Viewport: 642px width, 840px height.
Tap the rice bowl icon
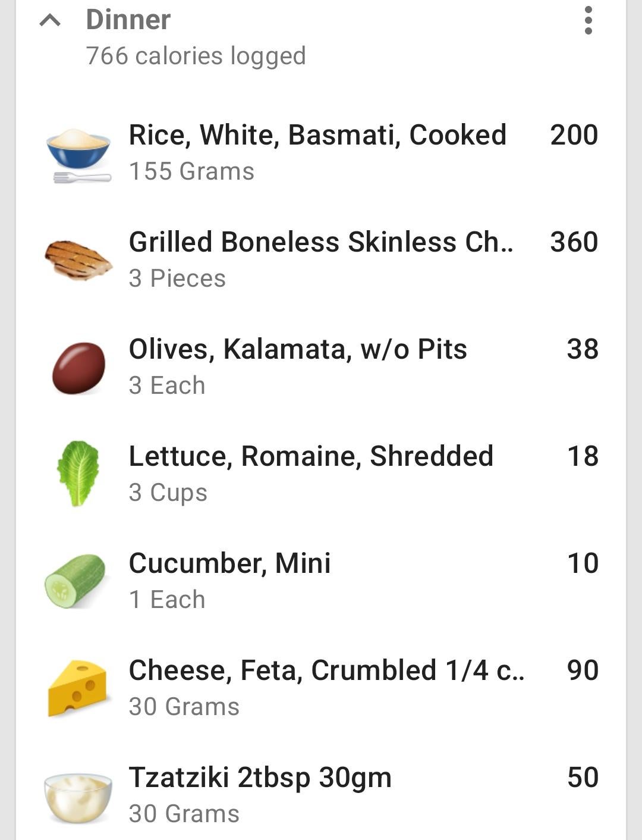point(78,153)
